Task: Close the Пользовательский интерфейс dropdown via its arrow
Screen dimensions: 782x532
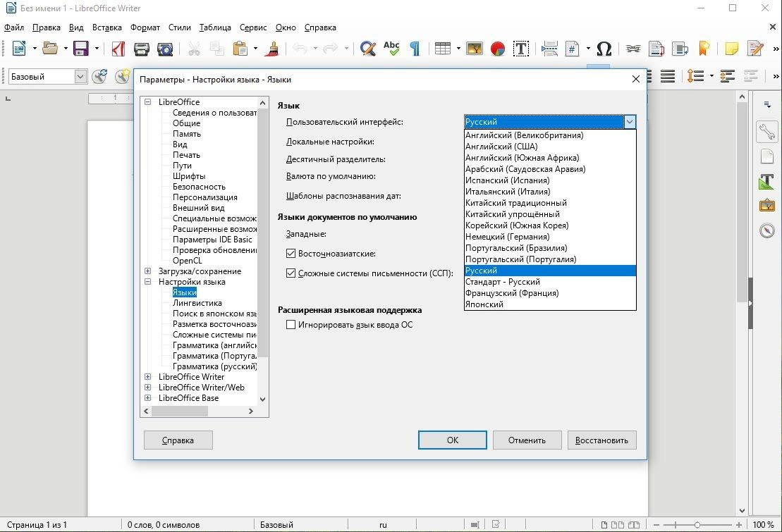Action: point(630,122)
